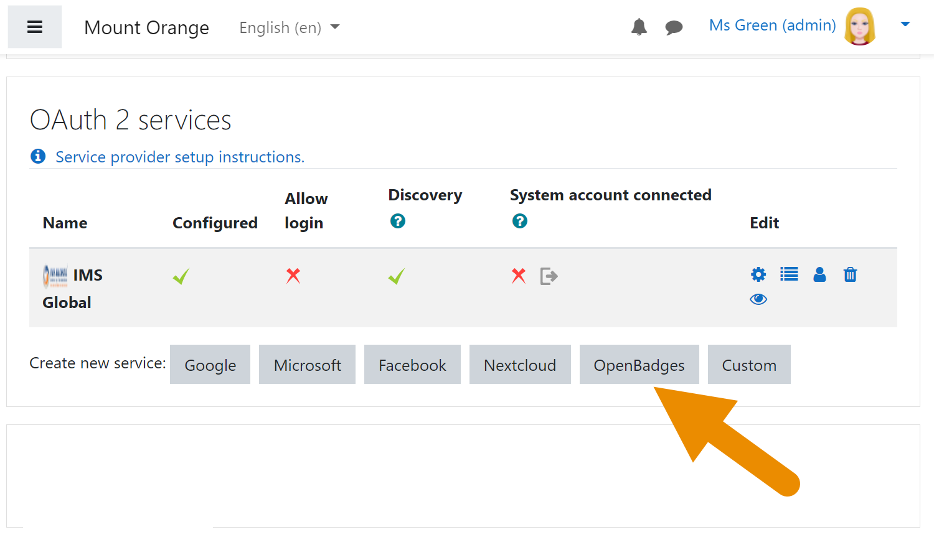This screenshot has height=560, width=934.
Task: Create a new Google service
Action: tap(210, 365)
